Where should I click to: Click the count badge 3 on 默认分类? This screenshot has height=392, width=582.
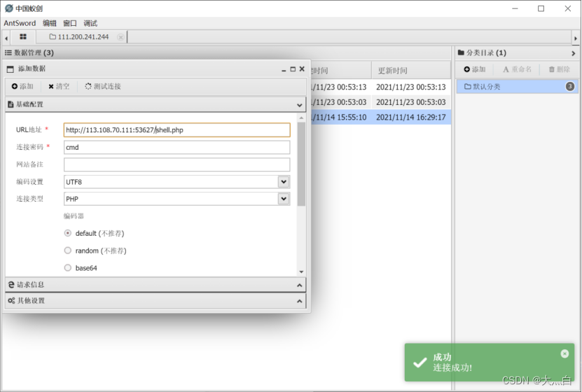(570, 87)
